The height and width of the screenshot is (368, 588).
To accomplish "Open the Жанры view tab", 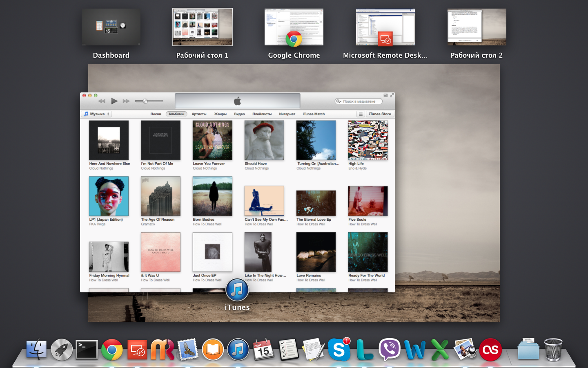I will (220, 114).
